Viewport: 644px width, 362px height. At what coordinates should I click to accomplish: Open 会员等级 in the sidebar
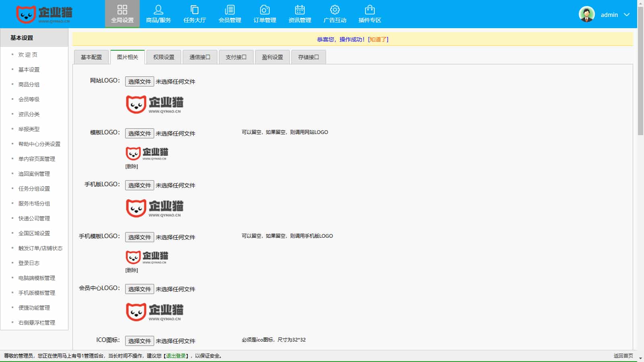(x=29, y=99)
